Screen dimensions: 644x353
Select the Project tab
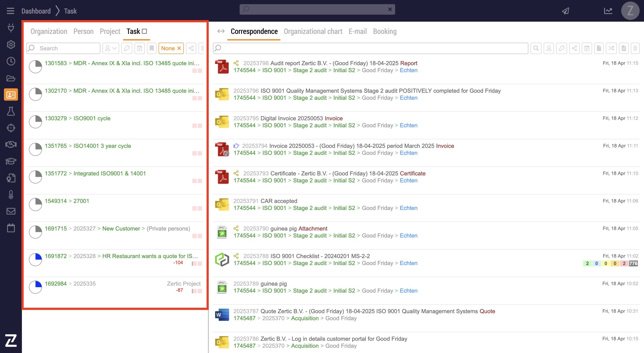[x=110, y=31]
